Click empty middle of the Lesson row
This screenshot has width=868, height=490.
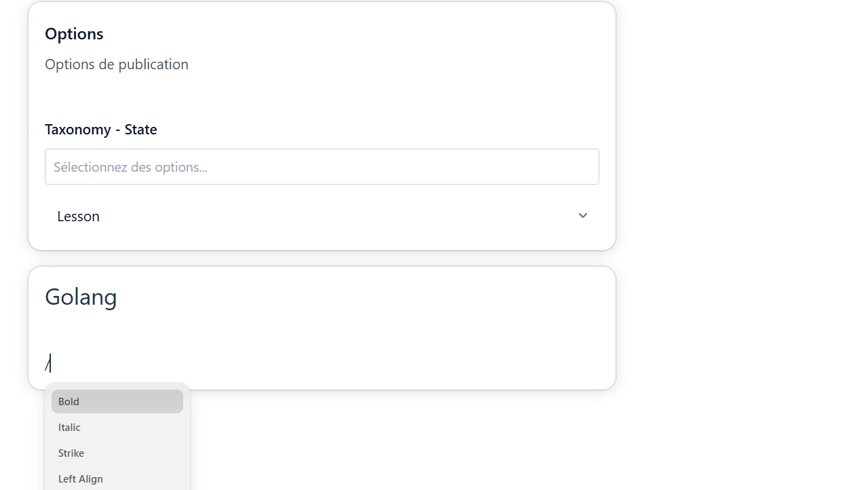[x=326, y=216]
